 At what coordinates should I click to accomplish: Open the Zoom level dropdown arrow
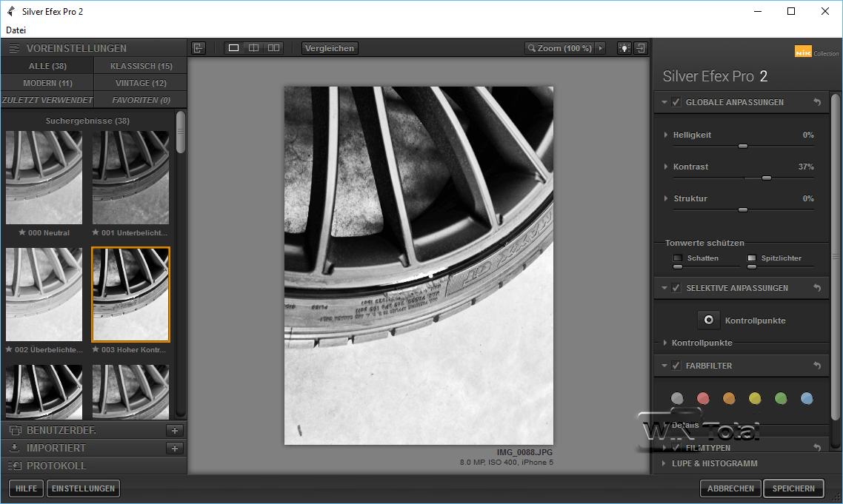coord(600,48)
